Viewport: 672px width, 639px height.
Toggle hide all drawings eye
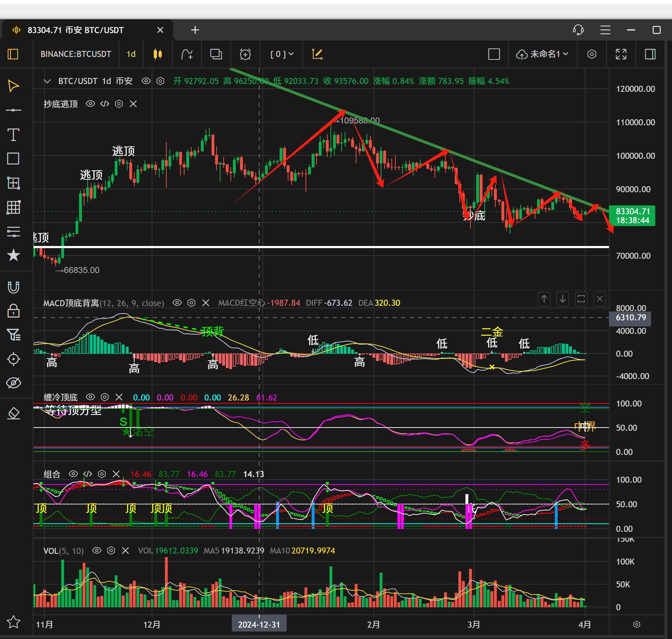(14, 383)
